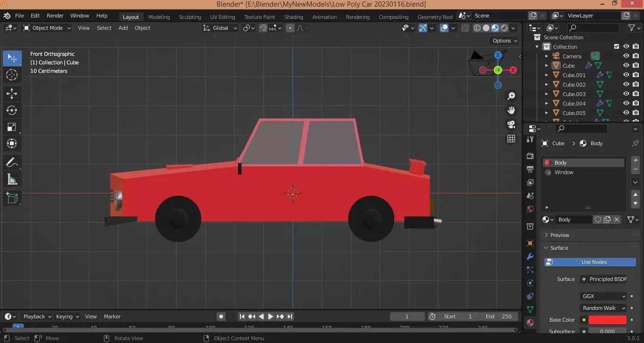Screen dimensions: 644x343
Task: Open the Physics properties tab
Action: pos(530,283)
